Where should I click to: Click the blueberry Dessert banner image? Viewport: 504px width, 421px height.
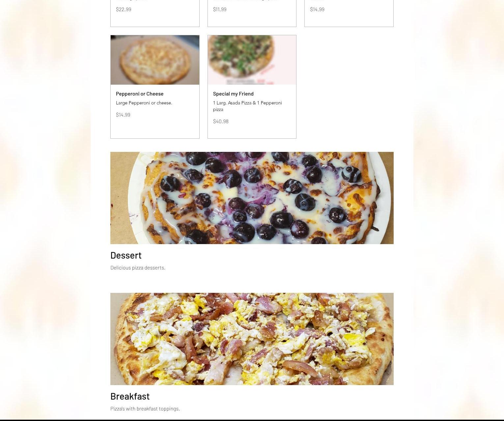pos(252,198)
